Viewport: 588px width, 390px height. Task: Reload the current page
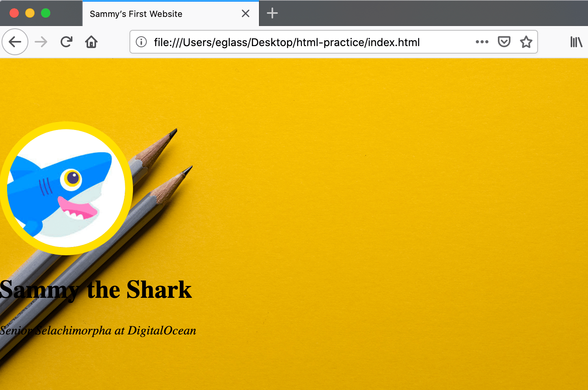(x=67, y=42)
